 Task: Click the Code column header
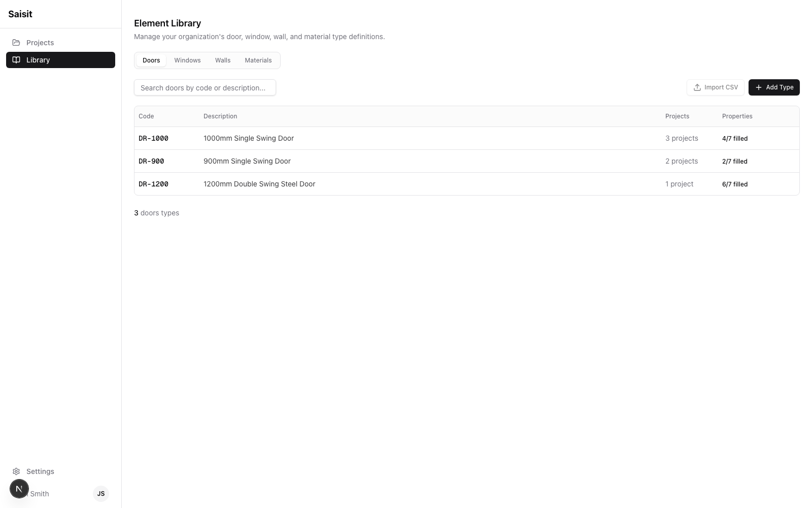pos(146,116)
